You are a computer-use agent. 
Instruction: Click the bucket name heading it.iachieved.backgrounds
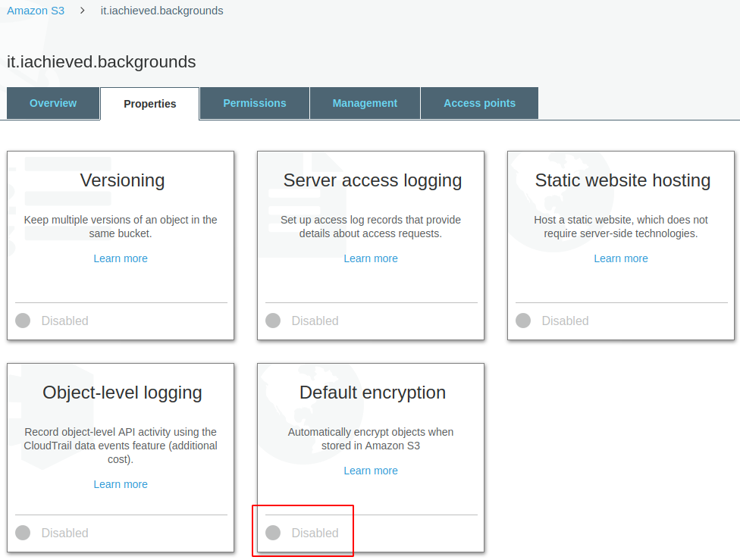[101, 62]
